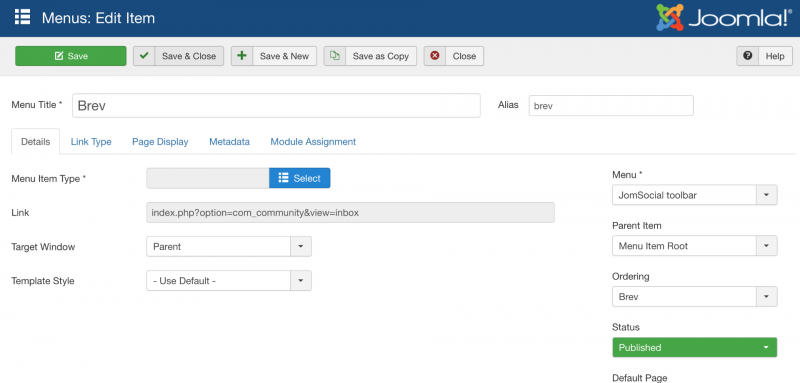Open the Metadata tab
The width and height of the screenshot is (800, 383).
[x=230, y=142]
